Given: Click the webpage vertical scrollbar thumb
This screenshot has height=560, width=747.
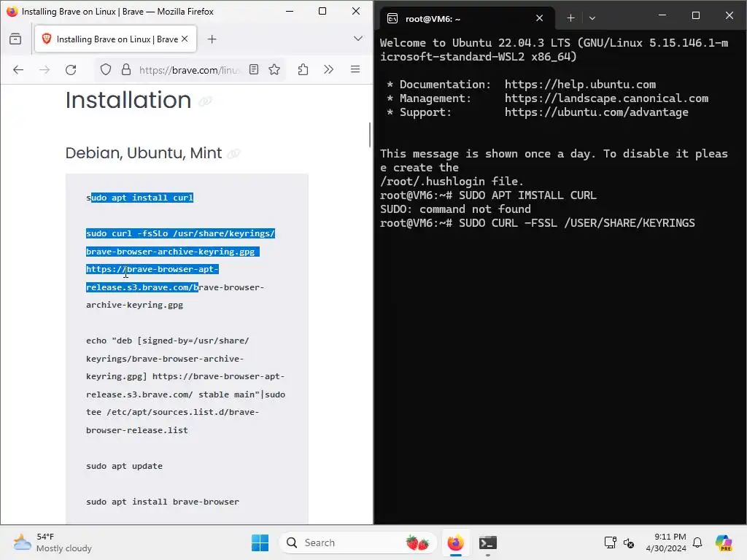Looking at the screenshot, I should click(370, 135).
